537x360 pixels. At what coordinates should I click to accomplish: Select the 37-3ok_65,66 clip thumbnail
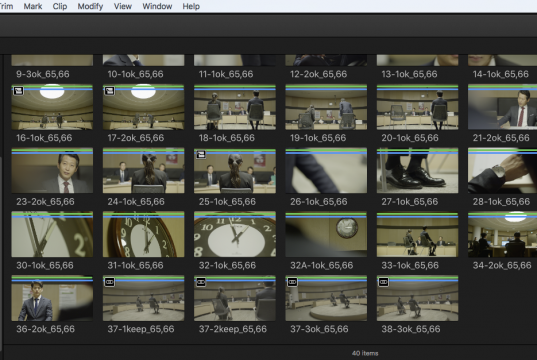pyautogui.click(x=326, y=298)
